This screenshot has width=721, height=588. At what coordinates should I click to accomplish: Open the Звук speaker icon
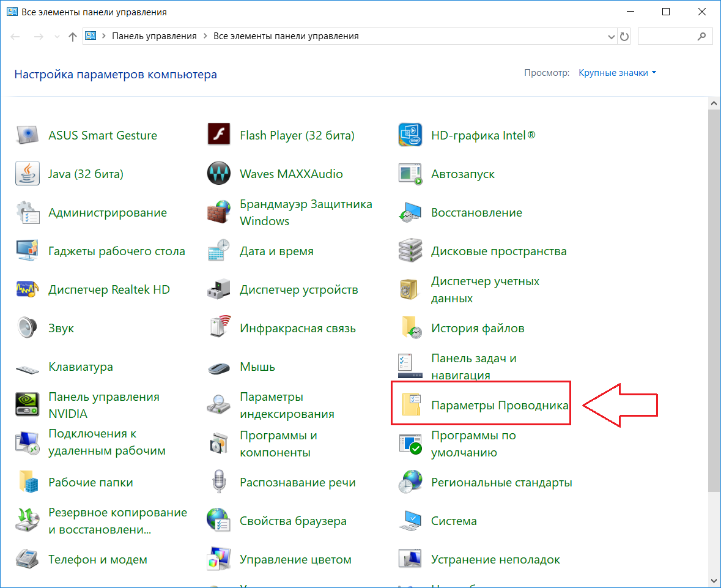(x=28, y=329)
